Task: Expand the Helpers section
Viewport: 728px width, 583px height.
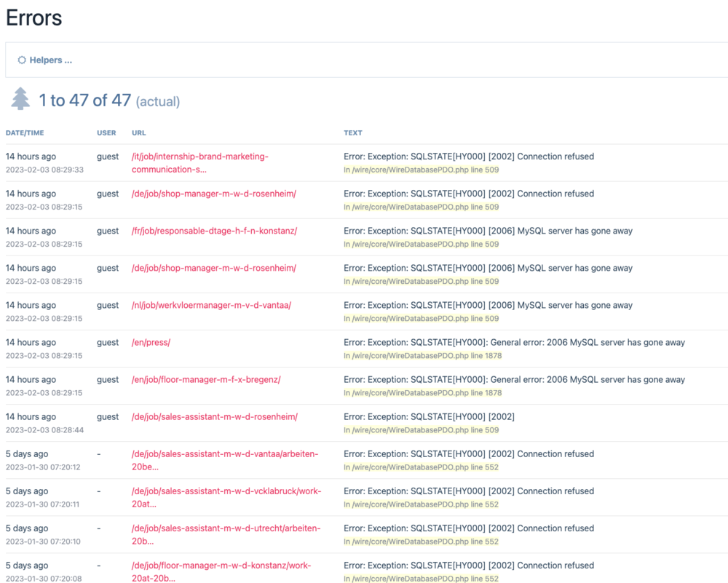Action: 50,60
